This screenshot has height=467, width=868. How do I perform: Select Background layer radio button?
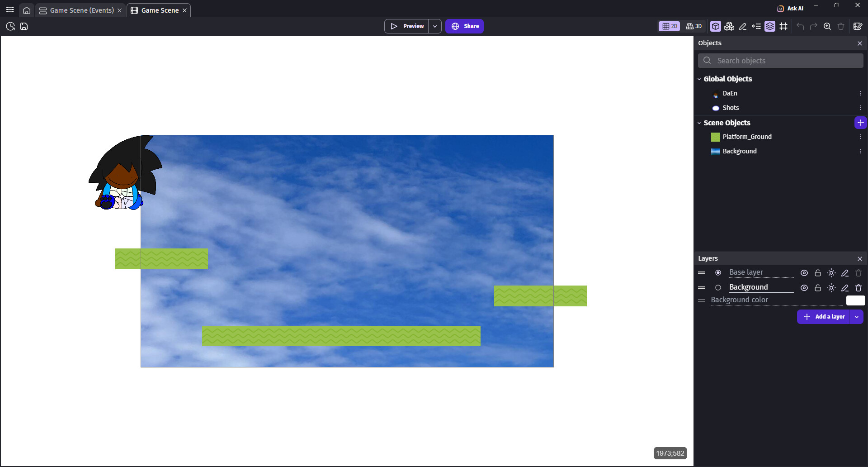718,288
